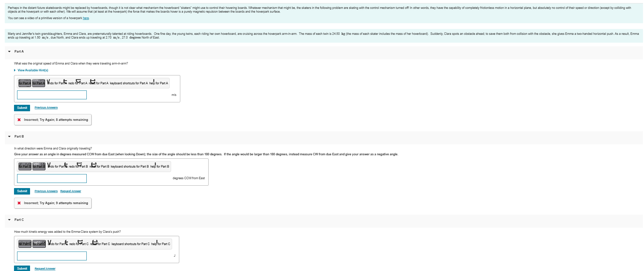
Task: Collapse the Part C section
Action: point(9,220)
